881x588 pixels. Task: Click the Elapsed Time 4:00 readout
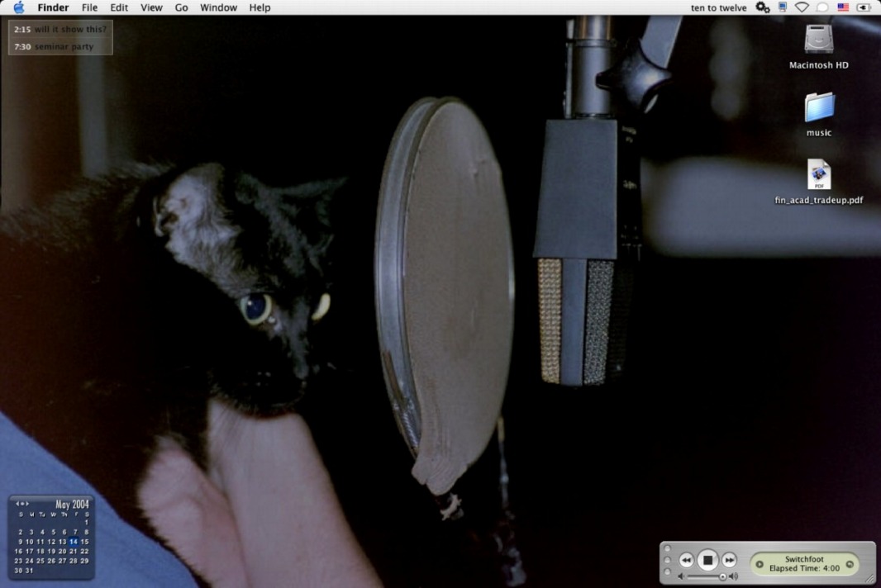pos(805,568)
